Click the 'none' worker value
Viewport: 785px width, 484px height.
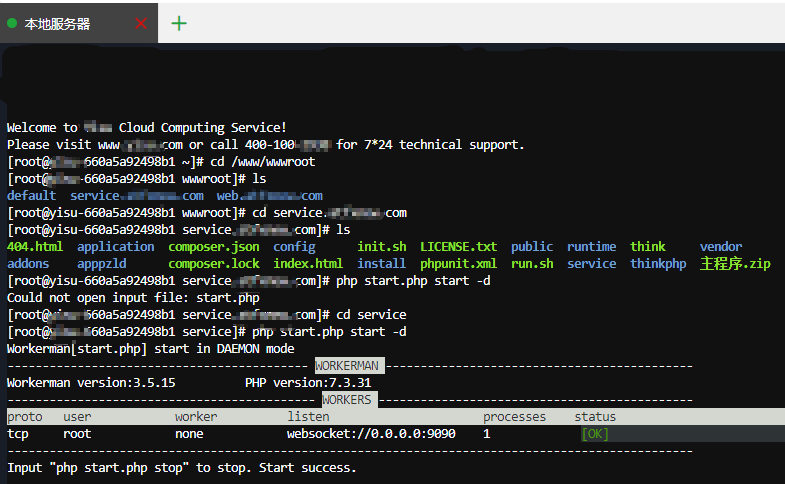click(x=189, y=434)
